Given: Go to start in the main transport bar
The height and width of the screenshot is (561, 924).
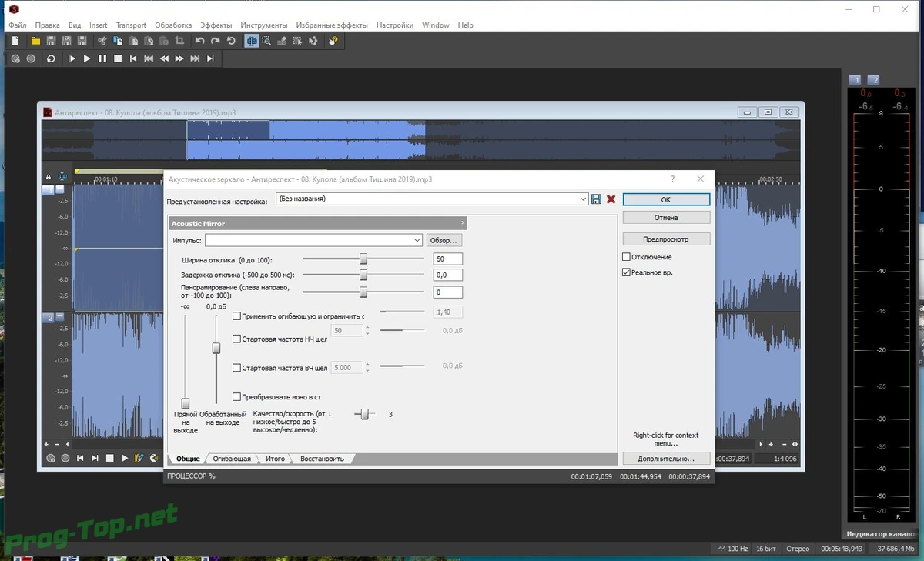Looking at the screenshot, I should point(133,58).
